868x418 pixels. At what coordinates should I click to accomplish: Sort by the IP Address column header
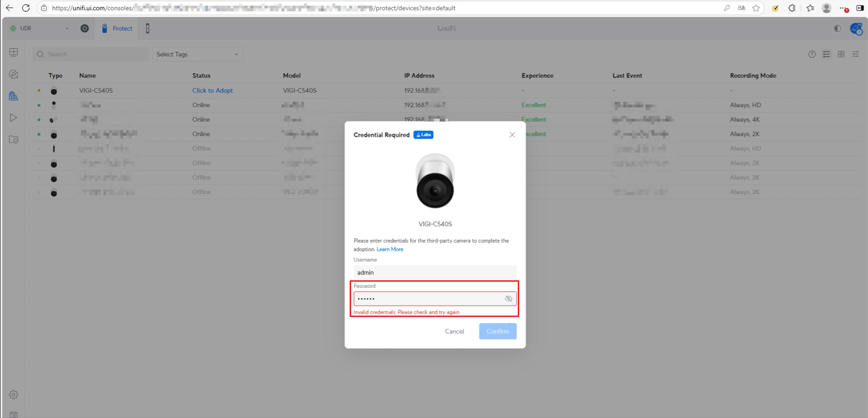coord(419,76)
